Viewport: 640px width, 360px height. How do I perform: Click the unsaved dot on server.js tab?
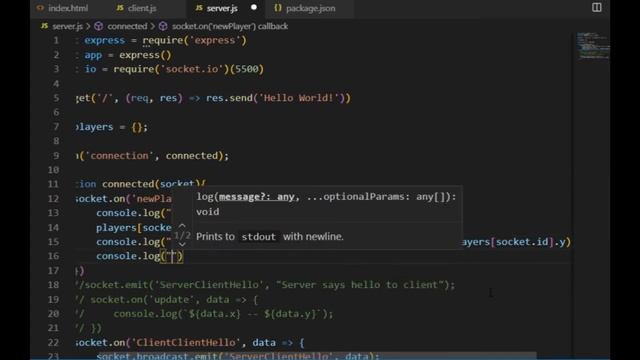(x=254, y=8)
